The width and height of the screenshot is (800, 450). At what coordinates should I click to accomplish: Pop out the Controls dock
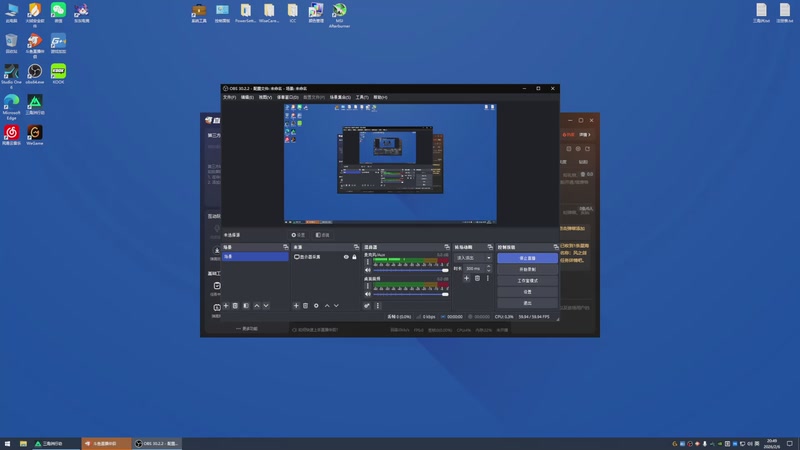tap(556, 247)
